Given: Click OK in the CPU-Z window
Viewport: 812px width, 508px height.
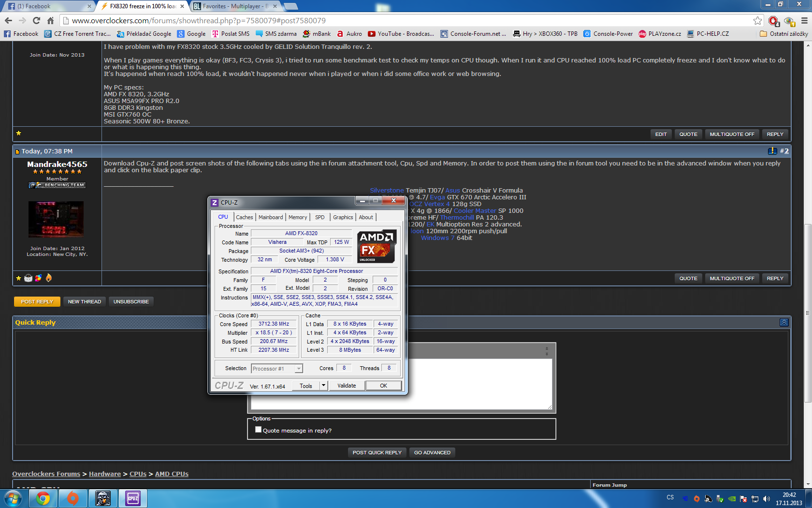Looking at the screenshot, I should point(383,386).
